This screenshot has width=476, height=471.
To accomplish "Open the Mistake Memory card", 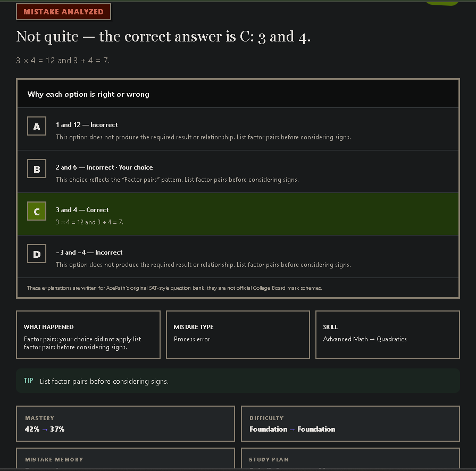I will 126,458.
